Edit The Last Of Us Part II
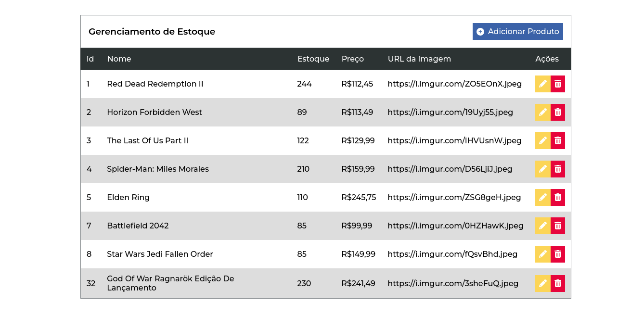 point(542,140)
